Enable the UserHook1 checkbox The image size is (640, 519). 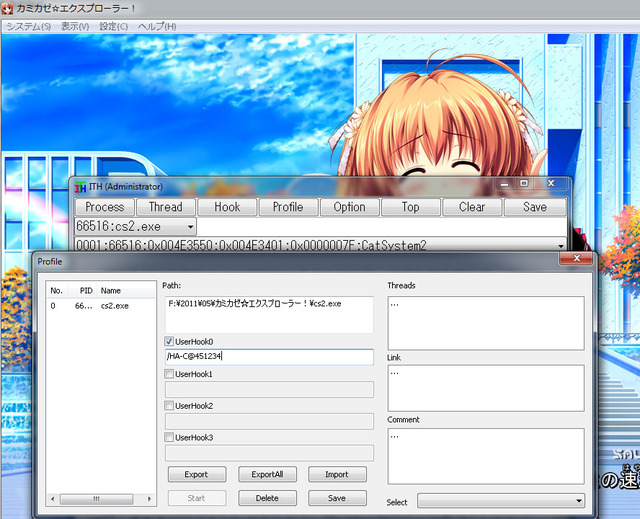[169, 374]
